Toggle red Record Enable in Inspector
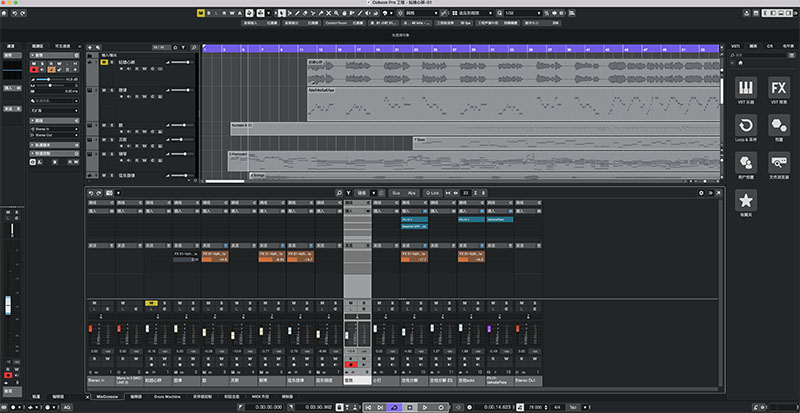Viewport: 800px width, 413px height. (x=34, y=69)
